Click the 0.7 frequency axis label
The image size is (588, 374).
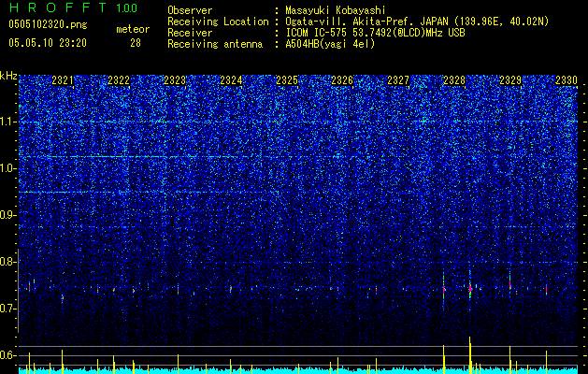tap(8, 309)
